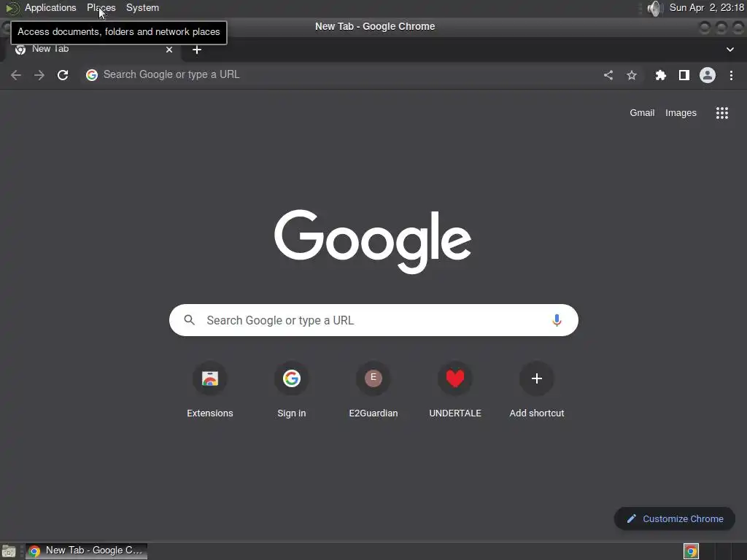Click the Chrome icon in bottom-right tray
Screen dimensions: 747x560
(x=691, y=551)
